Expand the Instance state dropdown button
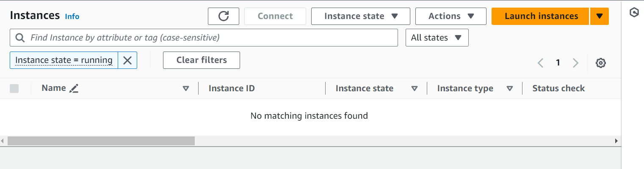 [x=361, y=16]
